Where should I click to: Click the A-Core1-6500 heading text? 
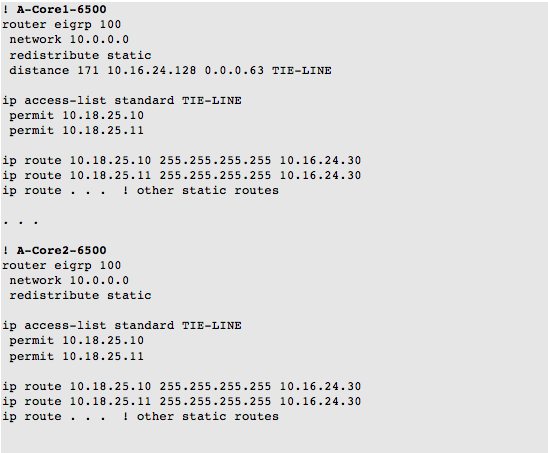tap(62, 9)
